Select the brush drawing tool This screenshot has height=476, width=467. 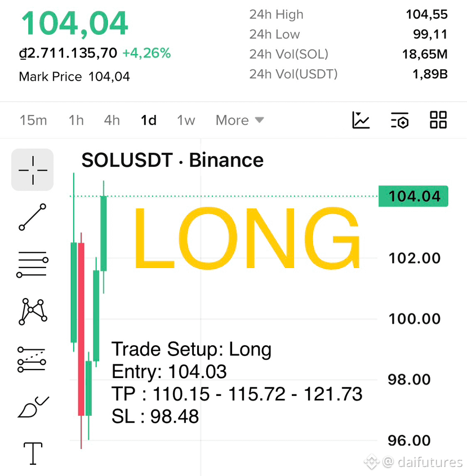click(x=33, y=407)
